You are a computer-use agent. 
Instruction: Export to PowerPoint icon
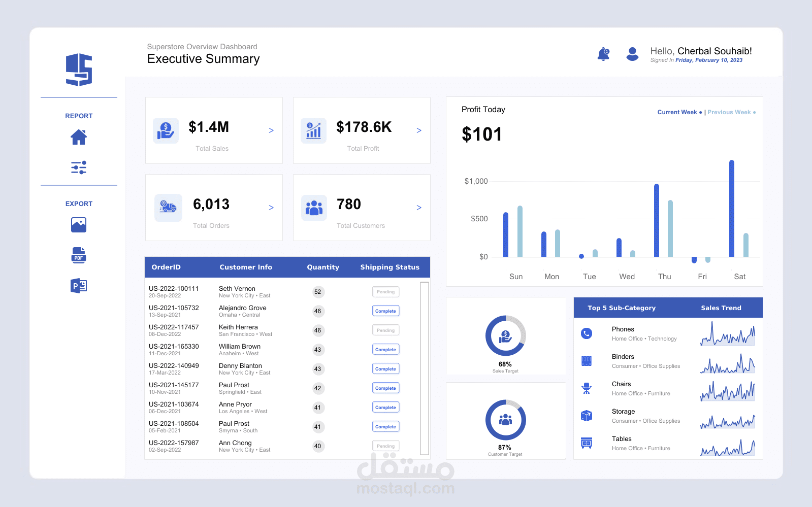pos(79,286)
